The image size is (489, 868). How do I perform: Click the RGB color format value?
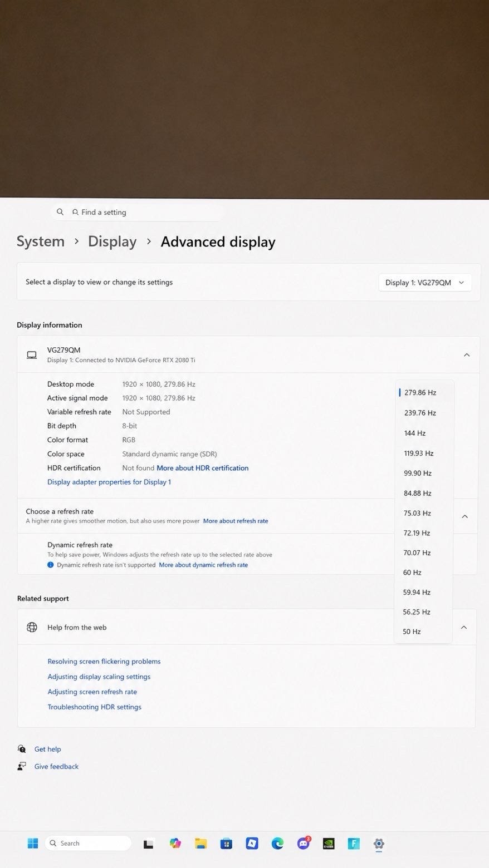click(x=129, y=440)
